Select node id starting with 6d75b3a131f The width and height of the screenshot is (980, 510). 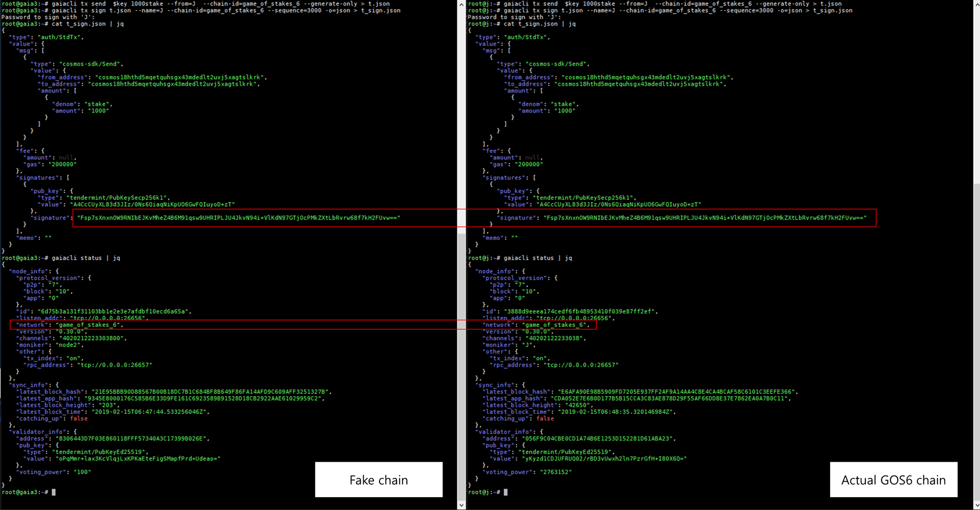coord(114,312)
